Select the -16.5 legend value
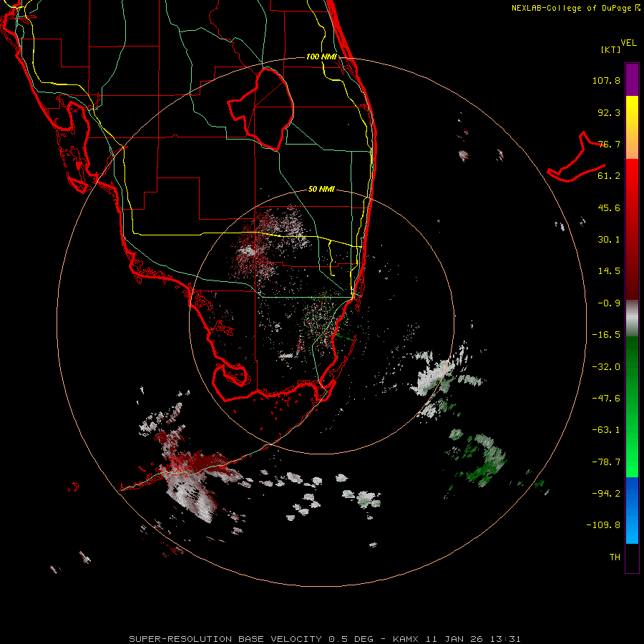 [x=606, y=335]
